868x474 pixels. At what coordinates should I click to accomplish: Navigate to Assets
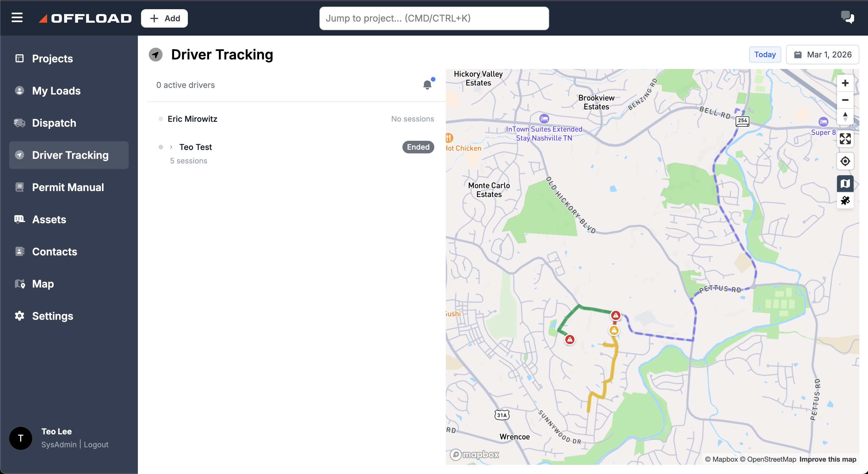click(69, 219)
